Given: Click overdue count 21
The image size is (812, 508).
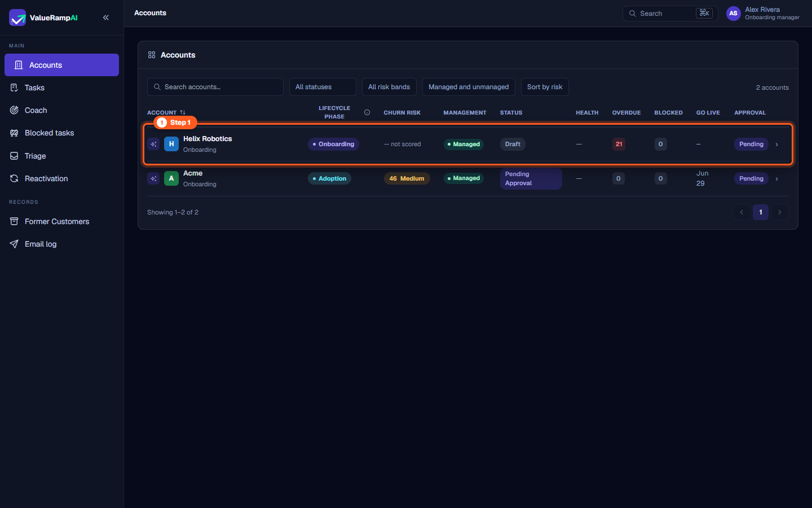Looking at the screenshot, I should pyautogui.click(x=619, y=144).
